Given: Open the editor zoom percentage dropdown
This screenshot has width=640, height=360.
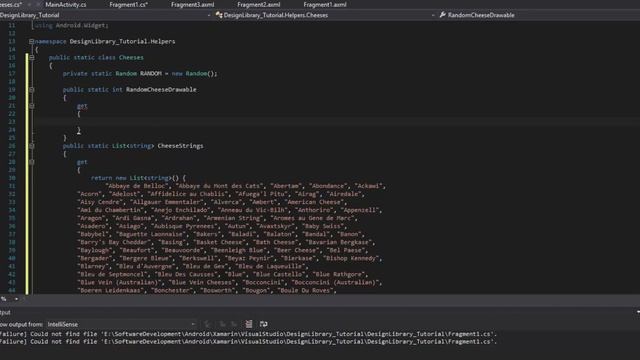Looking at the screenshot, I should pyautogui.click(x=16, y=299).
